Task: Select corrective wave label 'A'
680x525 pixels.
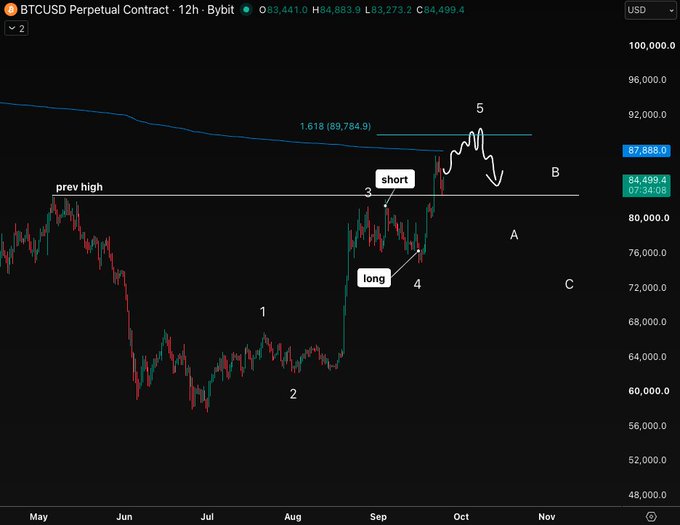Action: click(x=514, y=235)
